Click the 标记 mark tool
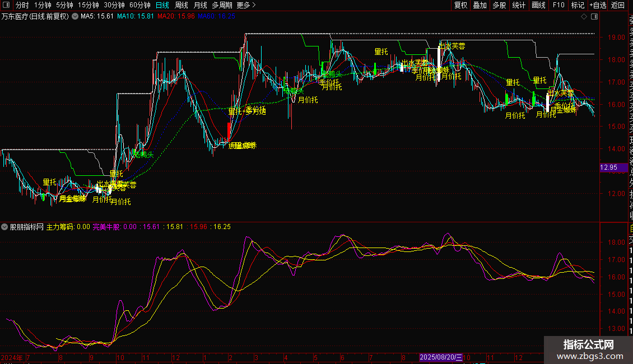This screenshot has height=364, width=633. click(x=577, y=5)
